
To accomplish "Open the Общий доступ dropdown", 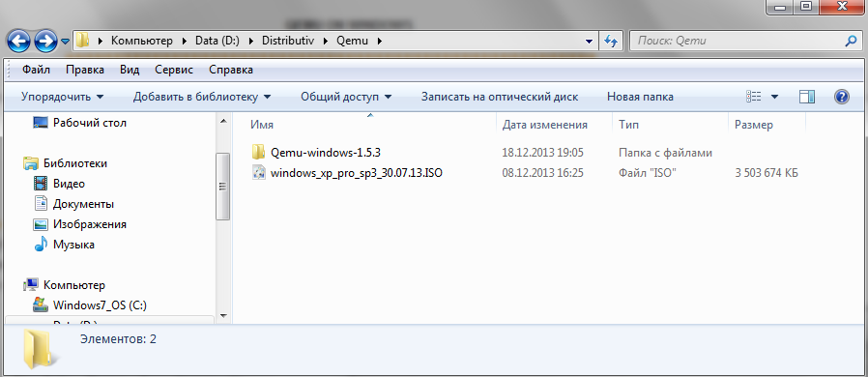I will point(346,97).
